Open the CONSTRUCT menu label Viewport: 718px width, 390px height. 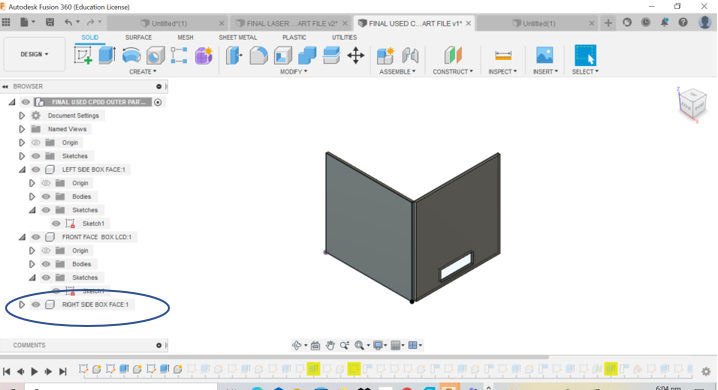[x=452, y=72]
